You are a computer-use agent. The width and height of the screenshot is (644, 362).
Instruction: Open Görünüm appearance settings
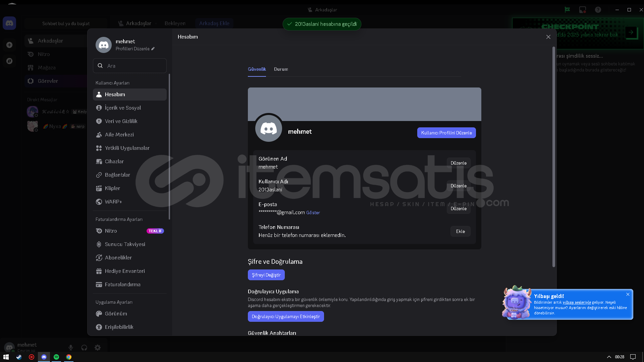pyautogui.click(x=116, y=314)
